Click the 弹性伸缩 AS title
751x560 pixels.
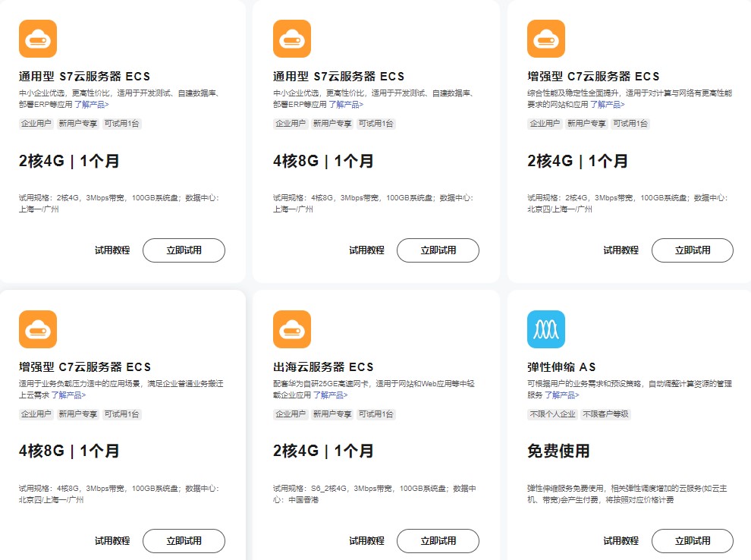tap(561, 367)
